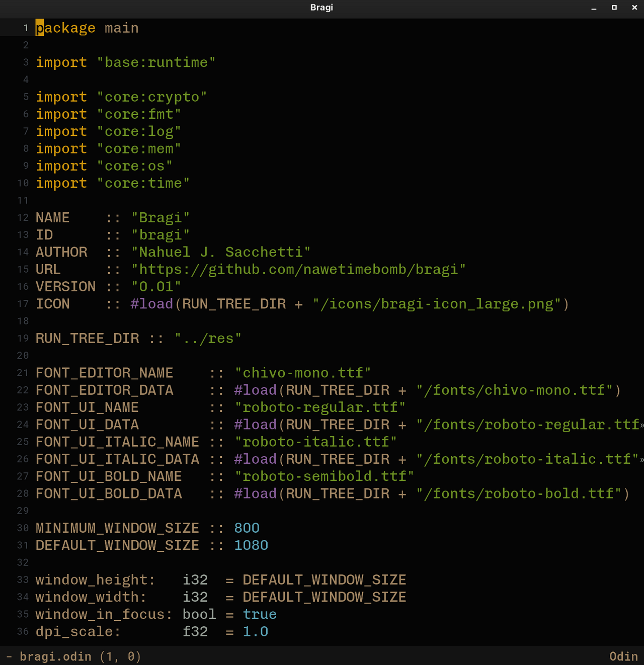Click the bragi.odin file name in status bar

pos(55,656)
